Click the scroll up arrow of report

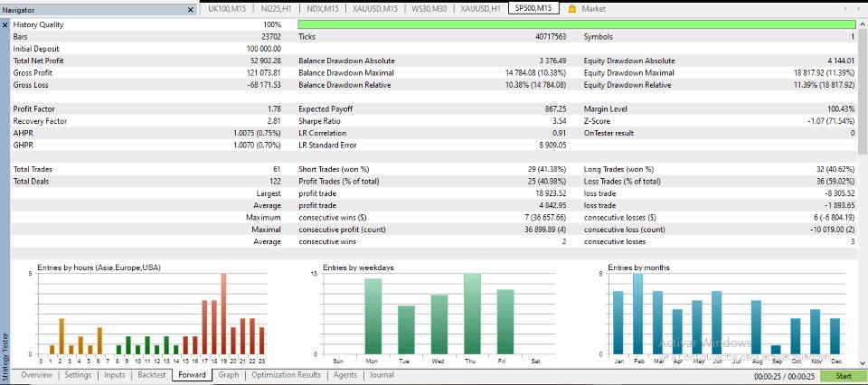coord(863,25)
